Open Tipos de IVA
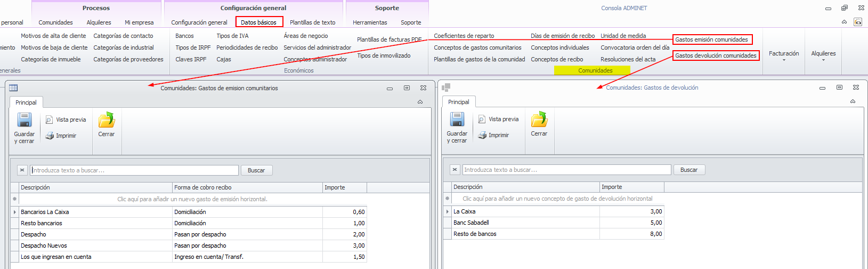Screen dimensions: 868x269 point(232,36)
